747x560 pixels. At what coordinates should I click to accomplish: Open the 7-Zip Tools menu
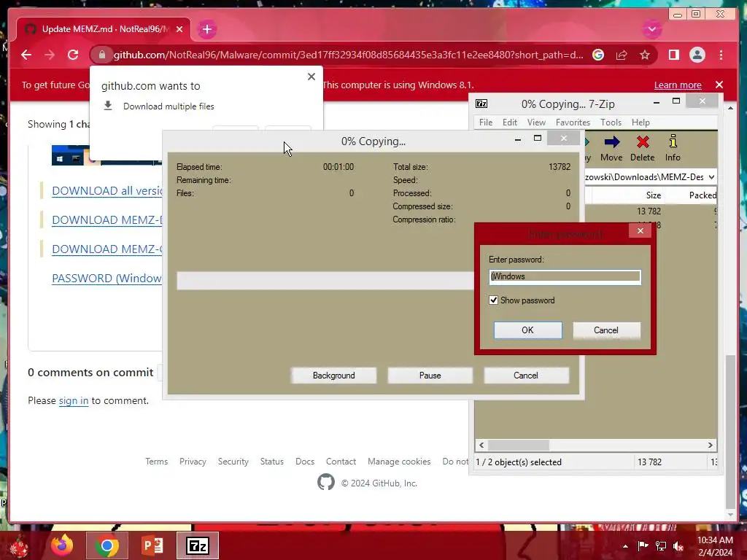coord(611,122)
